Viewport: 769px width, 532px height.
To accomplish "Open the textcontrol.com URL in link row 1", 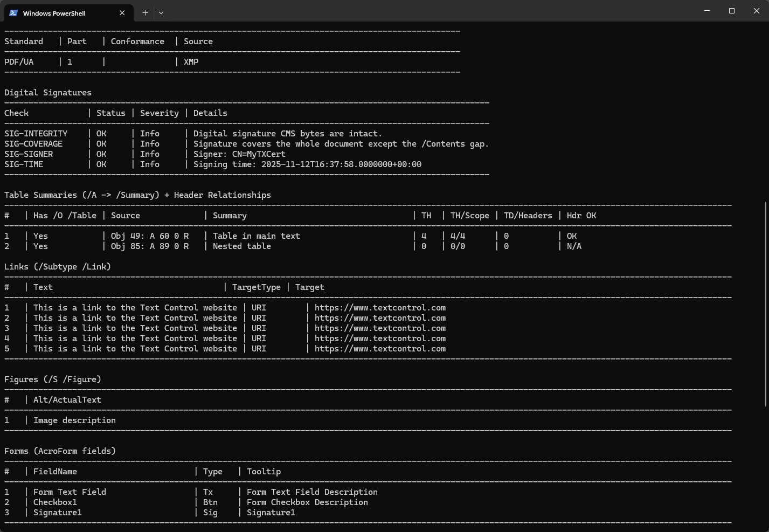I will 380,308.
